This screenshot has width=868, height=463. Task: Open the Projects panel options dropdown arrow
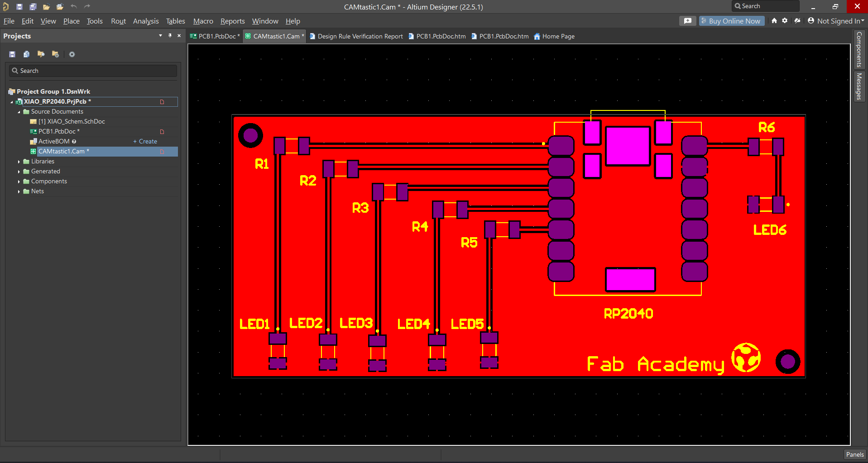pyautogui.click(x=160, y=35)
